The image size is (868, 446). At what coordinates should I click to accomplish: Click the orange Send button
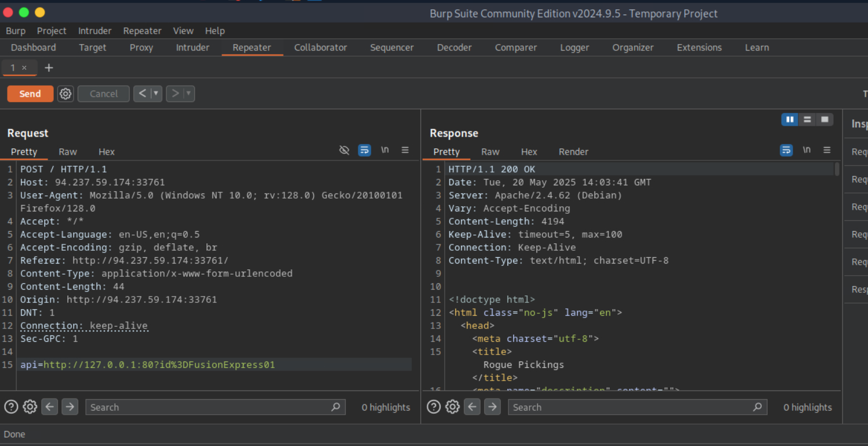click(x=30, y=94)
